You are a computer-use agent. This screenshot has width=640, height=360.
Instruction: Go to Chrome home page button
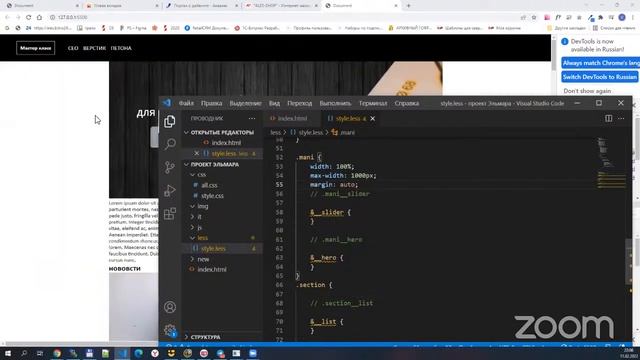39,17
